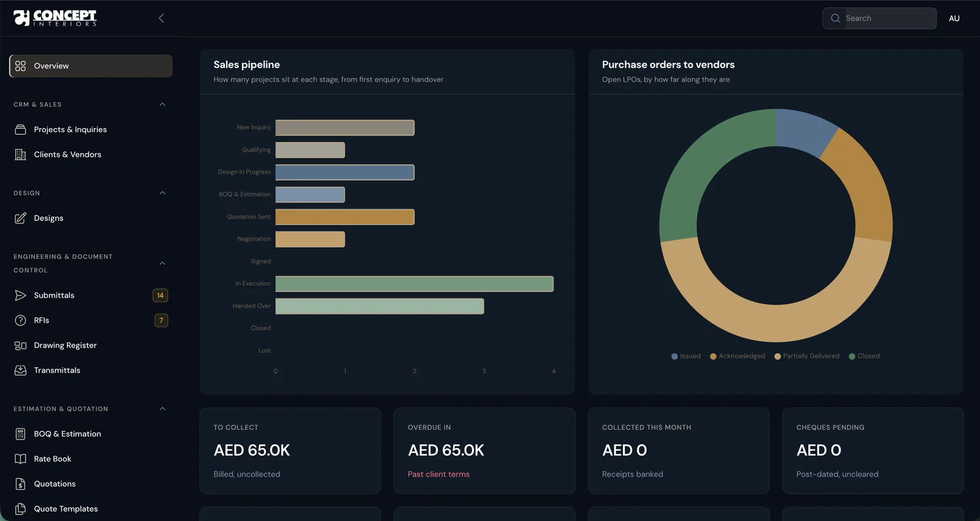
Task: Click the 'Purchase orders to vendors' heading
Action: [x=668, y=65]
